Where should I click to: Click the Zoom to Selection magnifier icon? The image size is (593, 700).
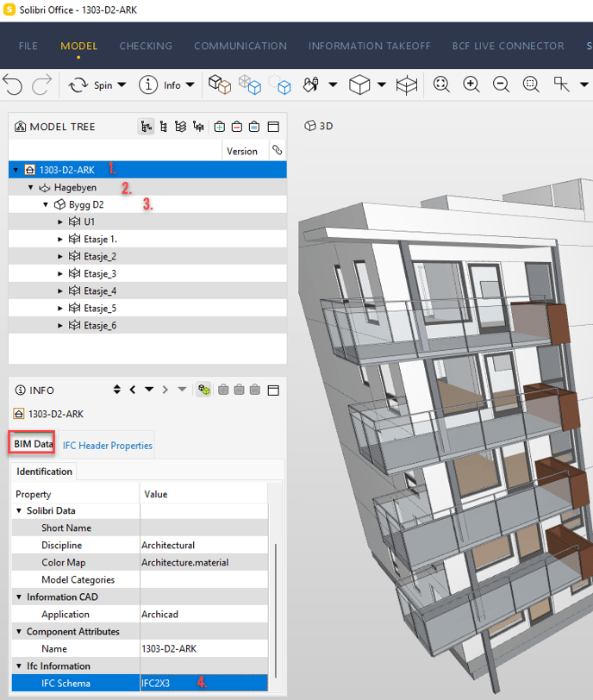tap(531, 84)
